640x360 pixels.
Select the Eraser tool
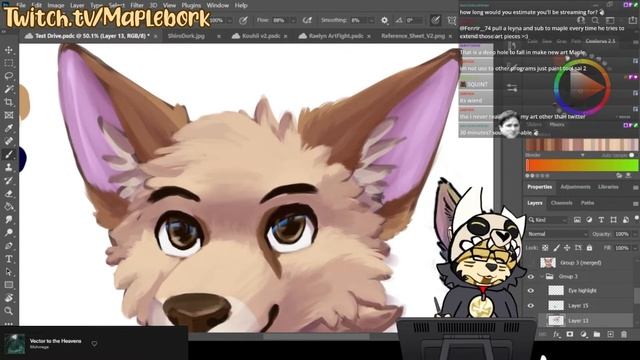(9, 194)
